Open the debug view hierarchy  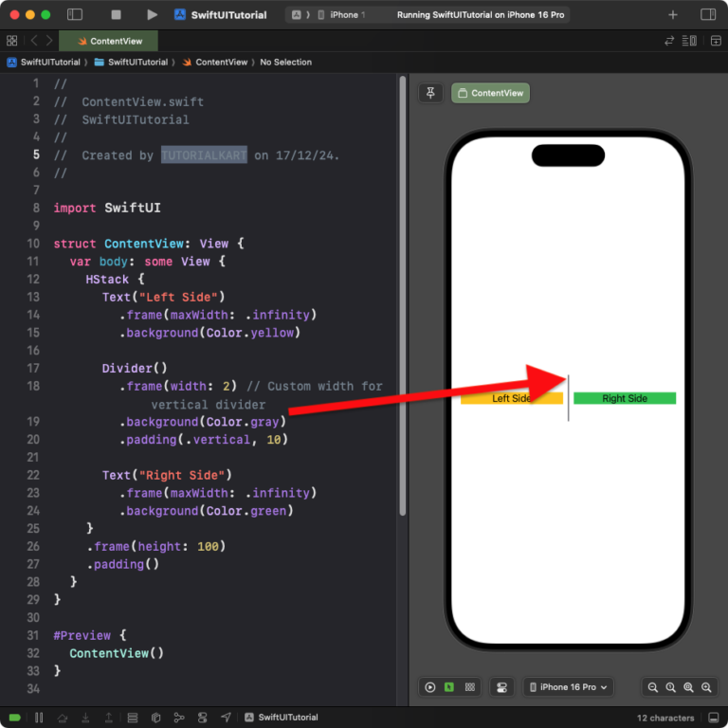tap(133, 718)
